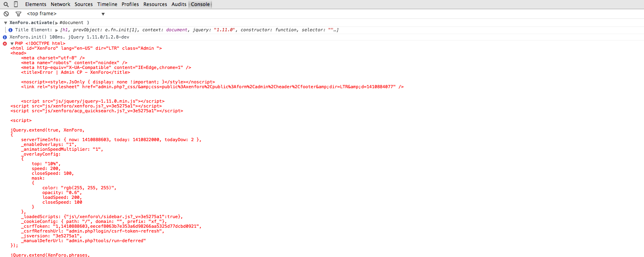Switch to the Elements tab
Screen dimensions: 644x257
click(x=36, y=4)
